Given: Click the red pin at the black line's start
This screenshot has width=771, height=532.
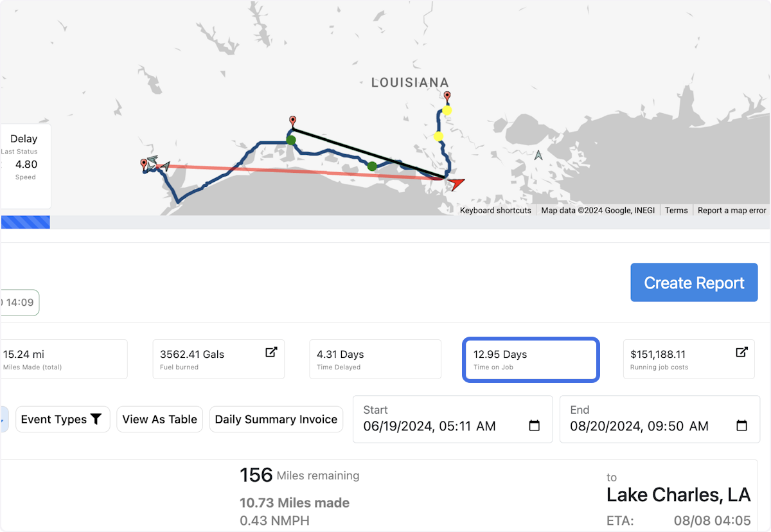Looking at the screenshot, I should [293, 121].
